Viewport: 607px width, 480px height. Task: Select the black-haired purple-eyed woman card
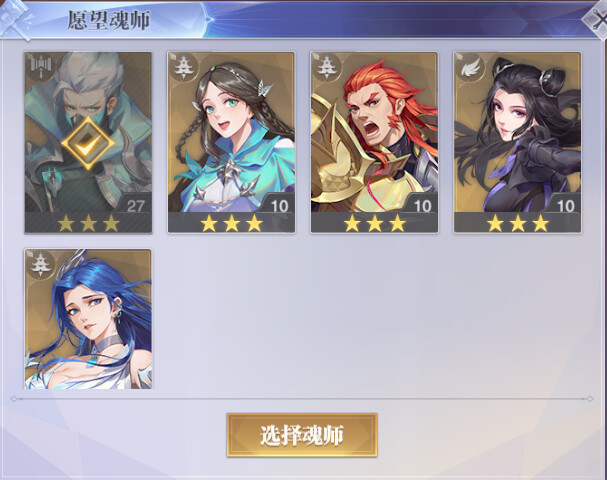coord(518,142)
